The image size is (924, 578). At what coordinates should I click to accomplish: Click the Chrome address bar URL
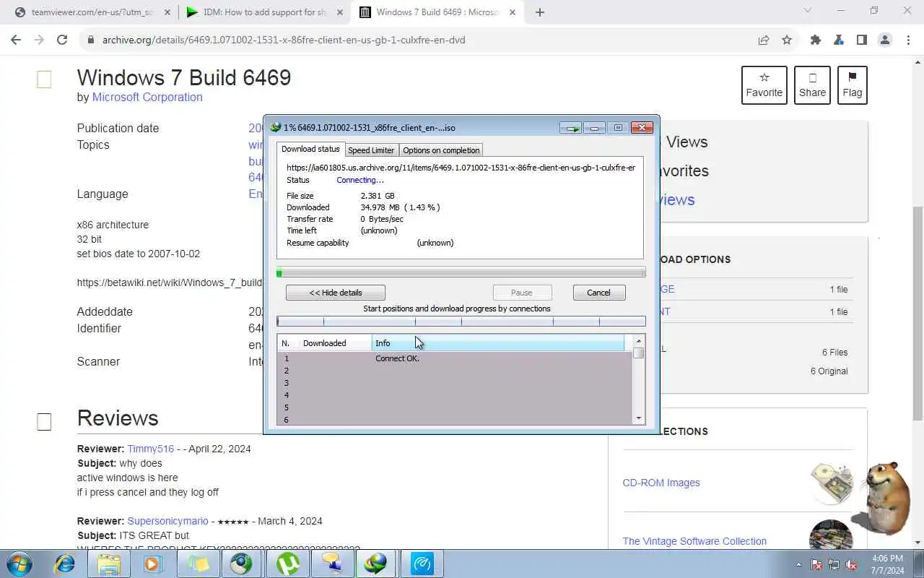pyautogui.click(x=284, y=40)
